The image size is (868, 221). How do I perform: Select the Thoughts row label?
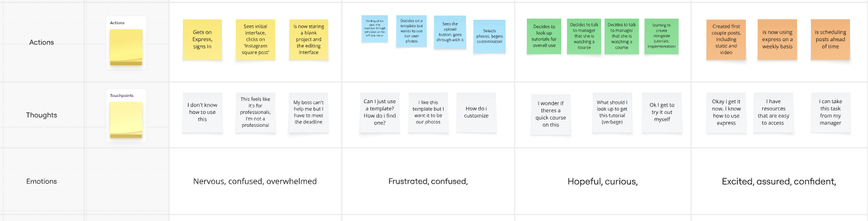pos(42,115)
